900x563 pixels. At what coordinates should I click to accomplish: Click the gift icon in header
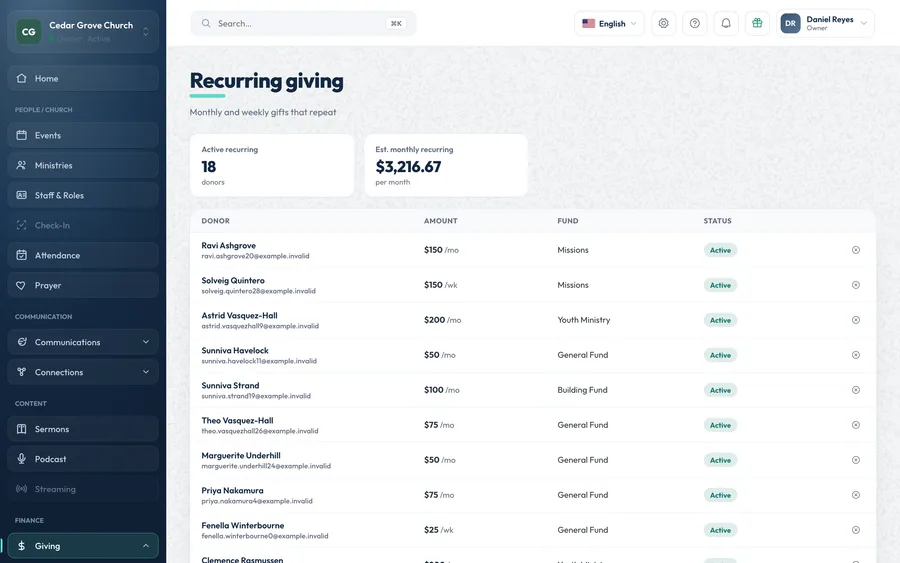click(757, 24)
